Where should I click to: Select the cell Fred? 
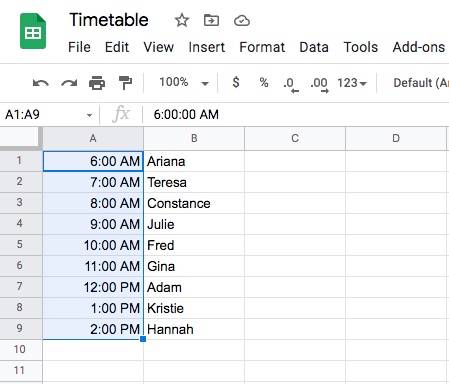pos(194,245)
